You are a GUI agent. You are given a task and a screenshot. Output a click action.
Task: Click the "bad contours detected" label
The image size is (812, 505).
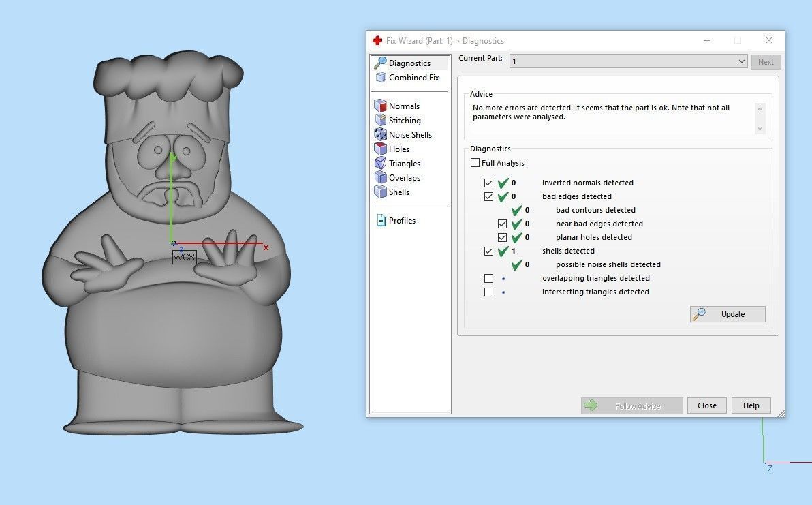click(595, 210)
